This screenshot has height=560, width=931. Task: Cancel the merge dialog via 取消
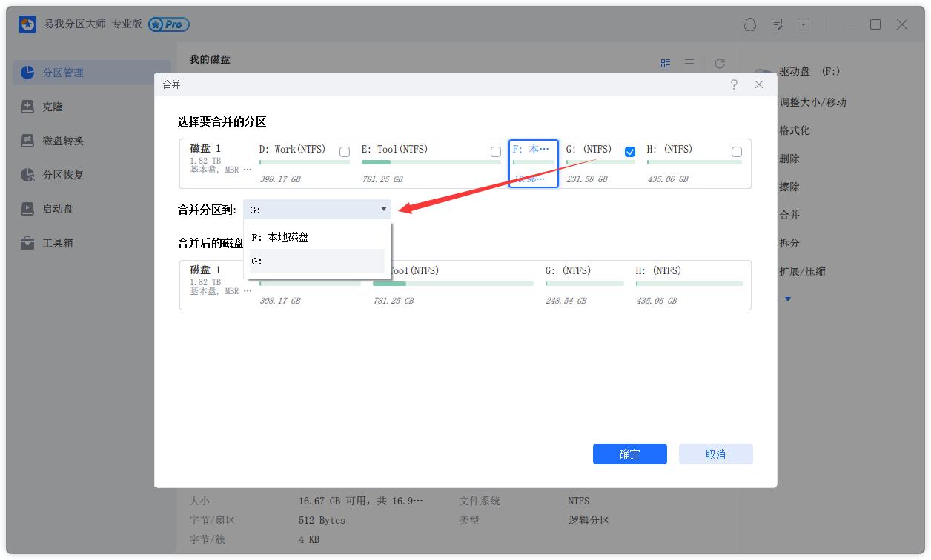coord(715,454)
